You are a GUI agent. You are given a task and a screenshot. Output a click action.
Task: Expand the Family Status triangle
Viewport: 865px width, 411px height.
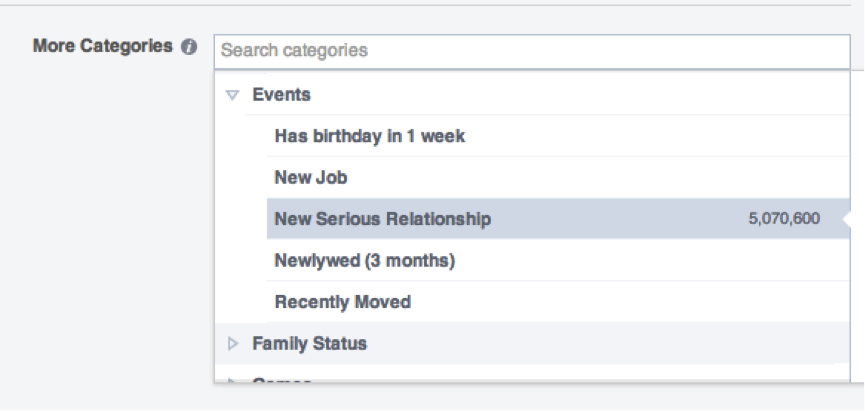pyautogui.click(x=233, y=344)
